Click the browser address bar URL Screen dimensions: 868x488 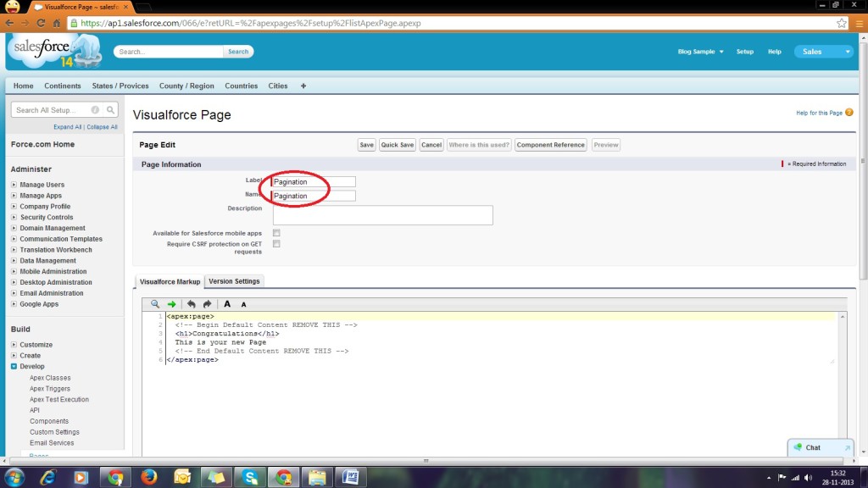(x=251, y=23)
